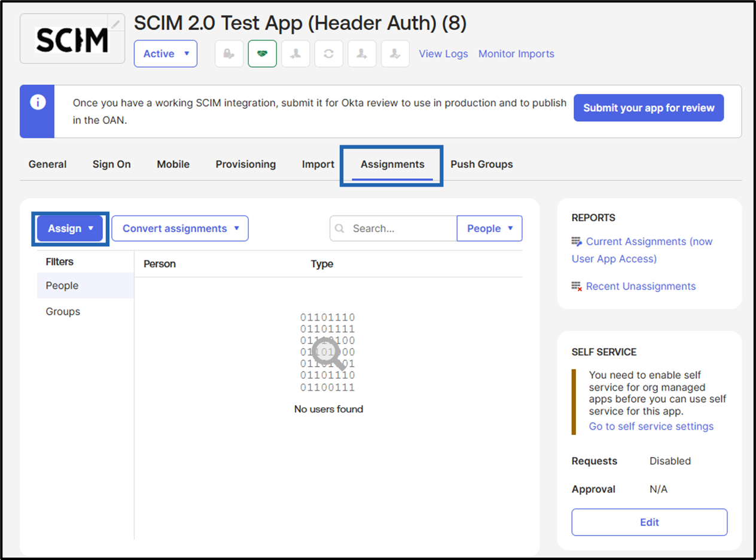
Task: Click Go to self service settings
Action: (651, 426)
